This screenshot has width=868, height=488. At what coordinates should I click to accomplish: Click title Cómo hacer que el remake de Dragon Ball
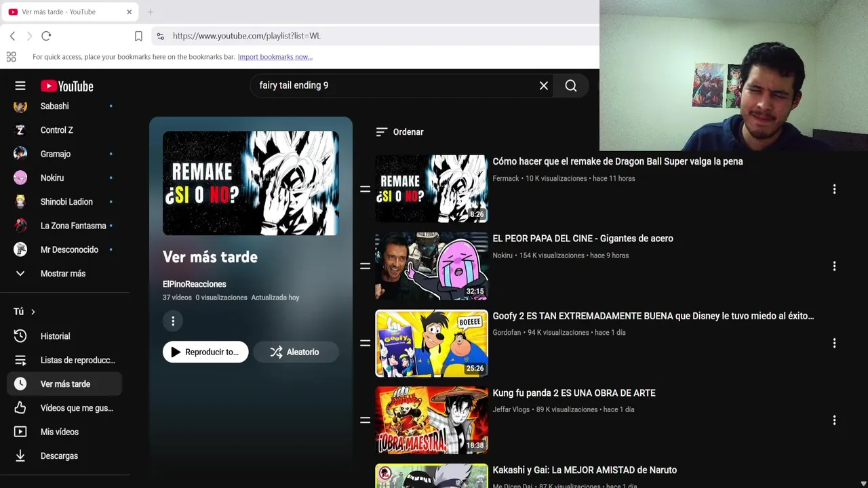tap(618, 161)
